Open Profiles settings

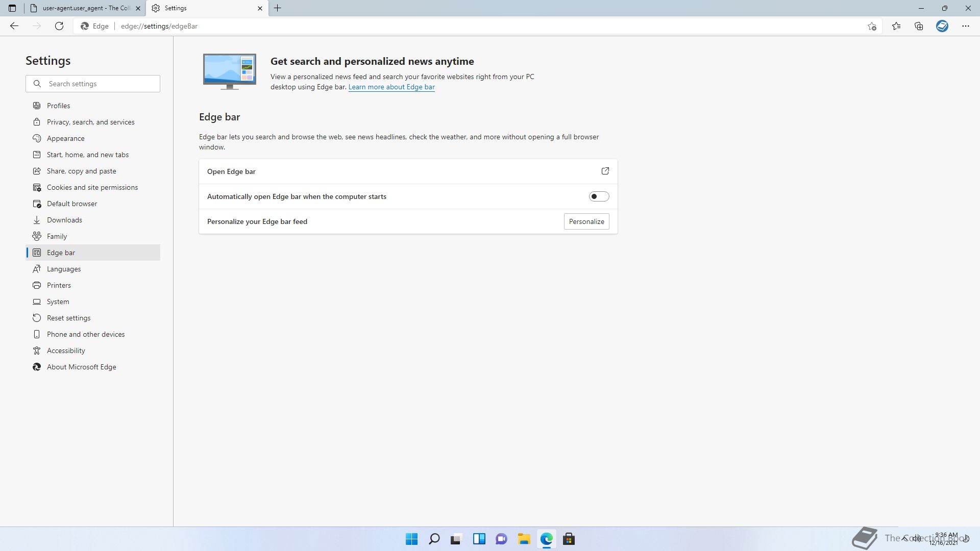tap(93, 106)
